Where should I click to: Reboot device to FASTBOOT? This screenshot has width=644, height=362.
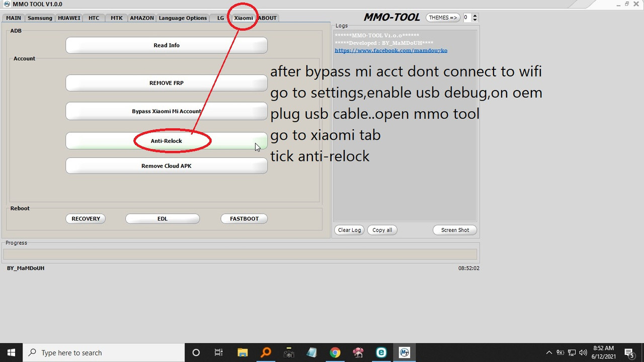click(244, 219)
